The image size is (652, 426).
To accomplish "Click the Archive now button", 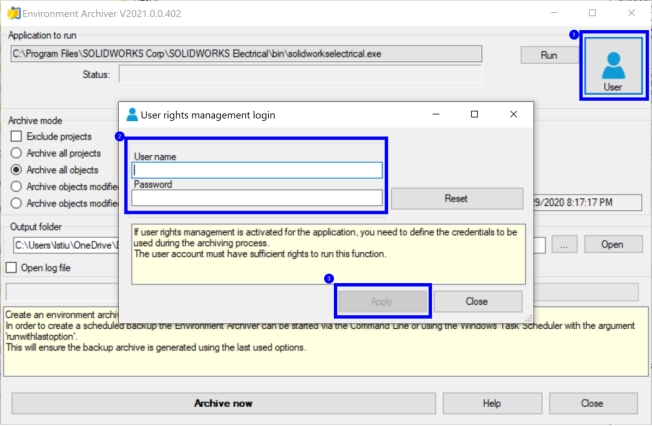I will coord(223,403).
